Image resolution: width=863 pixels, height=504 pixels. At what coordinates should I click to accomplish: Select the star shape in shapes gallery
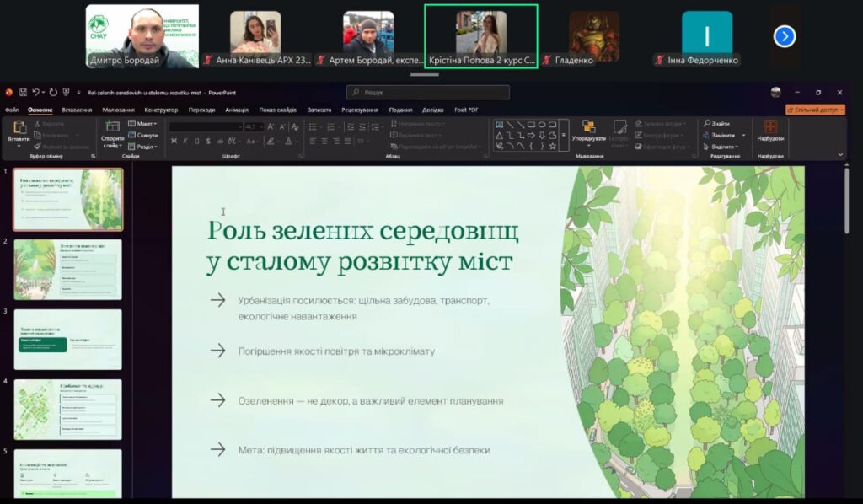pyautogui.click(x=552, y=146)
